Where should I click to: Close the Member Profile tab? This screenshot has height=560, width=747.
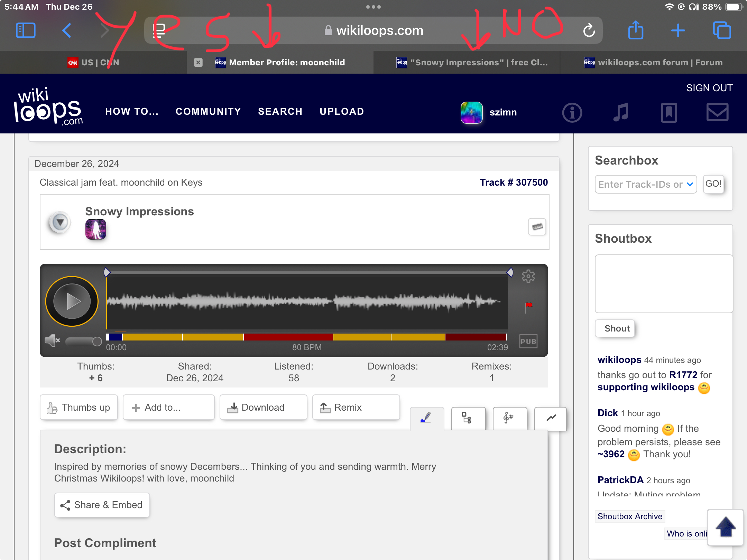click(198, 62)
